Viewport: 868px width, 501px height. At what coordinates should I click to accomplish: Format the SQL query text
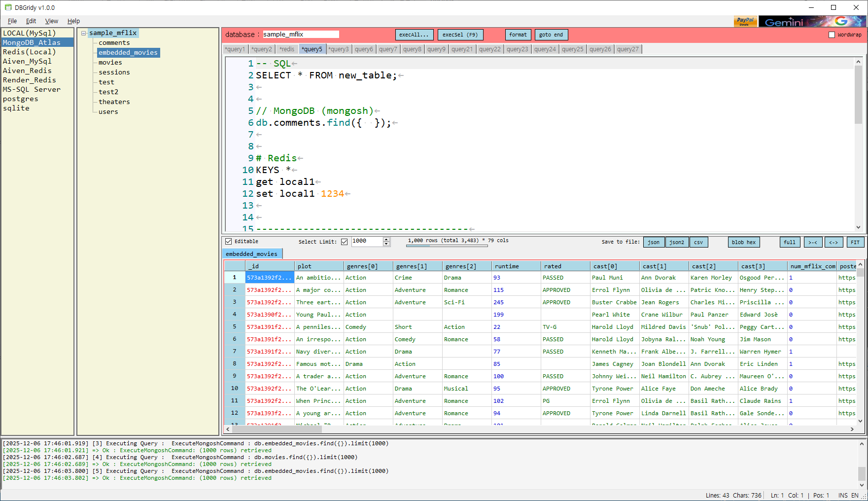[518, 35]
